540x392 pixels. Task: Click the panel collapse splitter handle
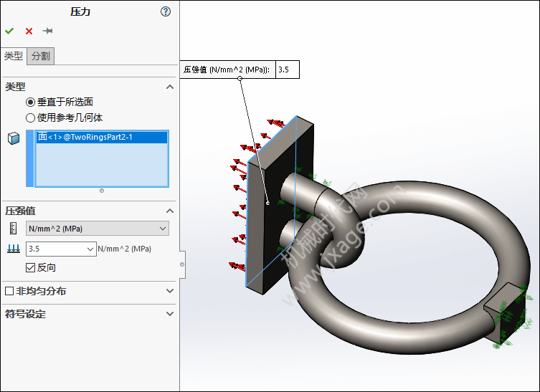[182, 264]
